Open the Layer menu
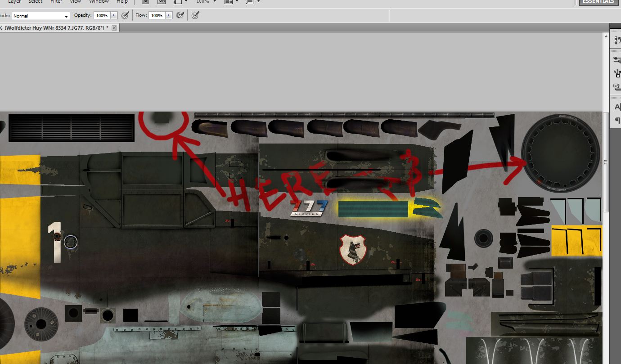The height and width of the screenshot is (364, 621). [x=14, y=2]
